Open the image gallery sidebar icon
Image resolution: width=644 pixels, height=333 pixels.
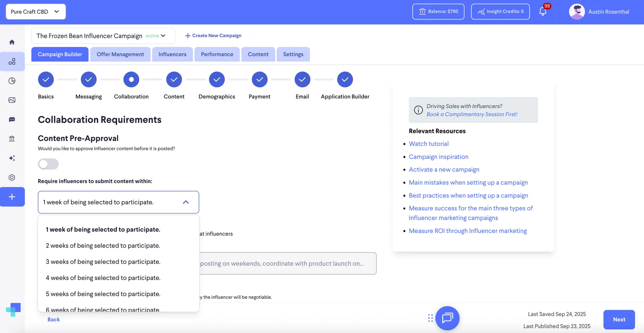[x=12, y=100]
